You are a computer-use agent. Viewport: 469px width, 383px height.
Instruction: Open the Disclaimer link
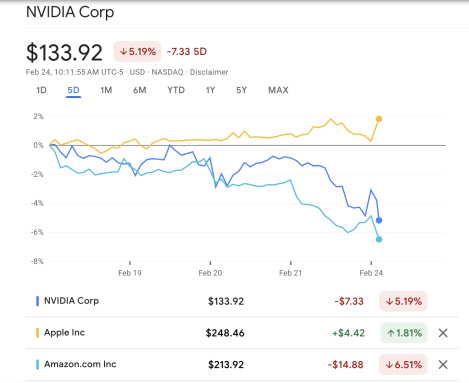(209, 72)
